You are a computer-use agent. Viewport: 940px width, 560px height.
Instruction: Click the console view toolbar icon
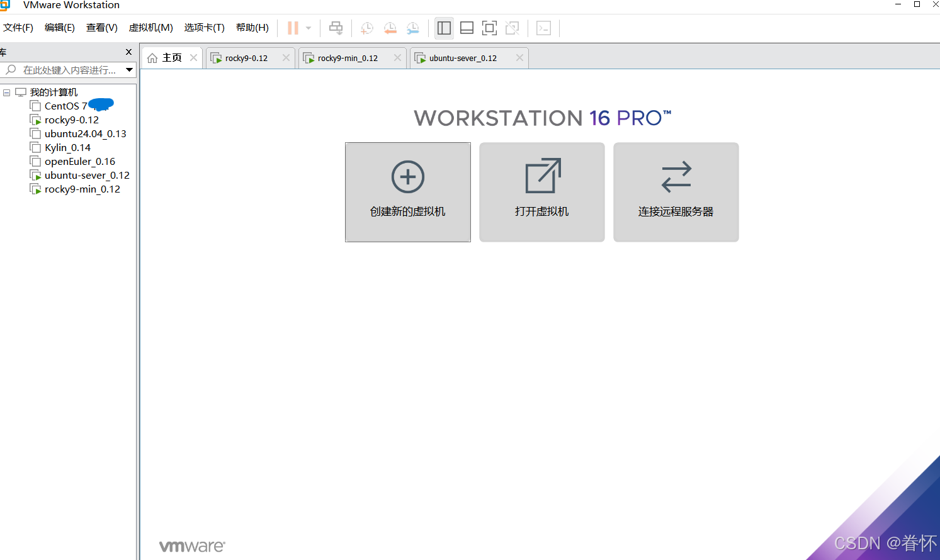click(543, 28)
